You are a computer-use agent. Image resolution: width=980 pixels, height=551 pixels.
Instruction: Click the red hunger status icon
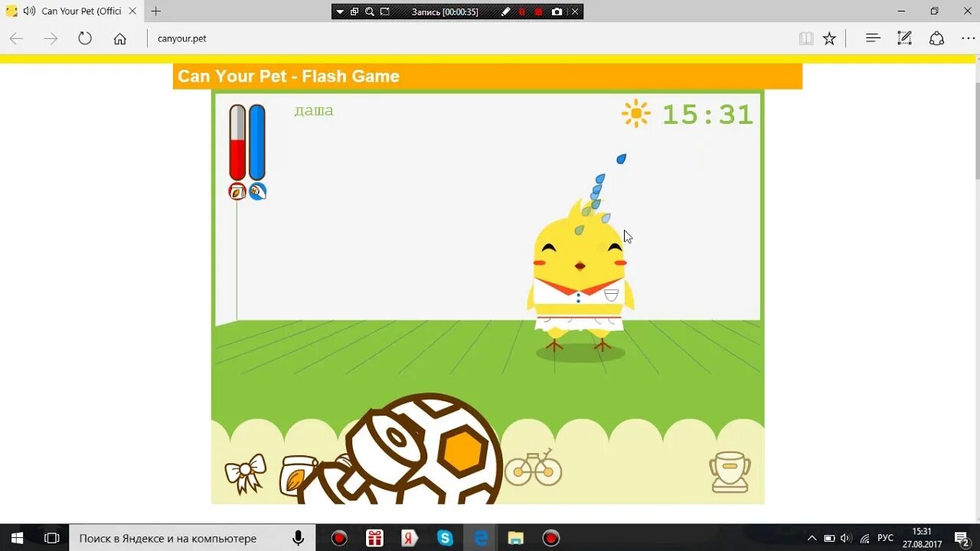tap(237, 192)
